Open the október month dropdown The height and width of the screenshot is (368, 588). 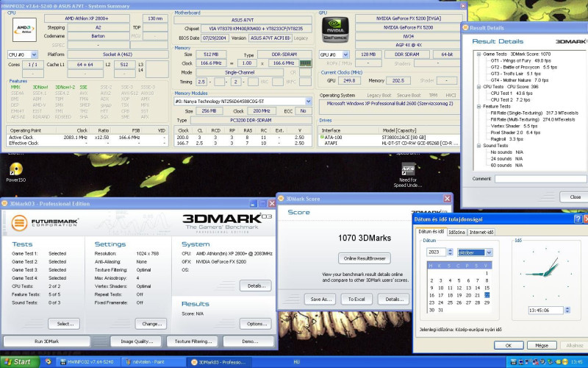pos(489,252)
